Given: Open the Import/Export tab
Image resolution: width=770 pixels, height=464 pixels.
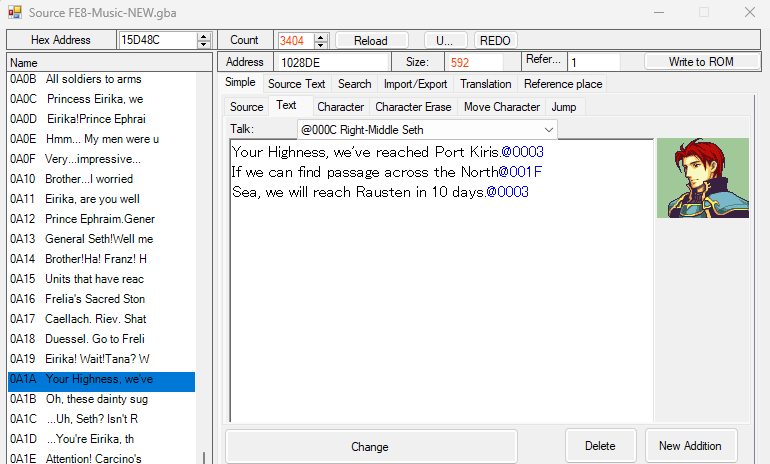Looking at the screenshot, I should (x=415, y=84).
